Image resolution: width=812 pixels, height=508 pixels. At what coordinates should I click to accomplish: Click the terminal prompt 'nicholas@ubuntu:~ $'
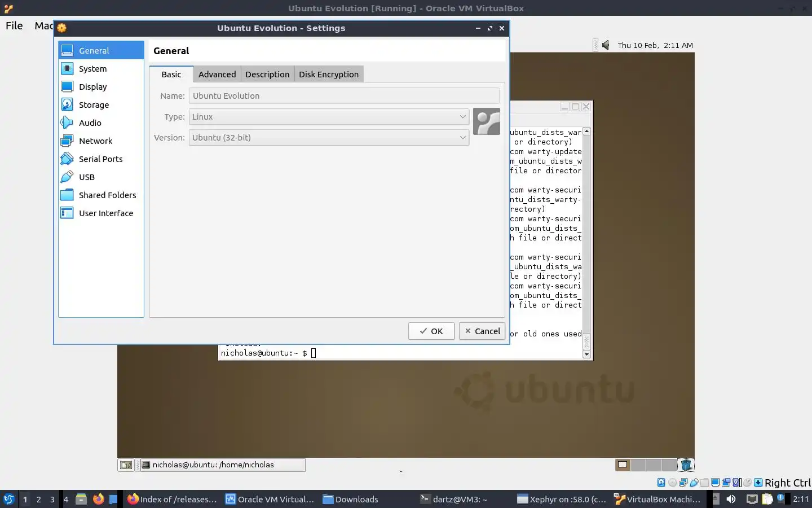coord(264,353)
